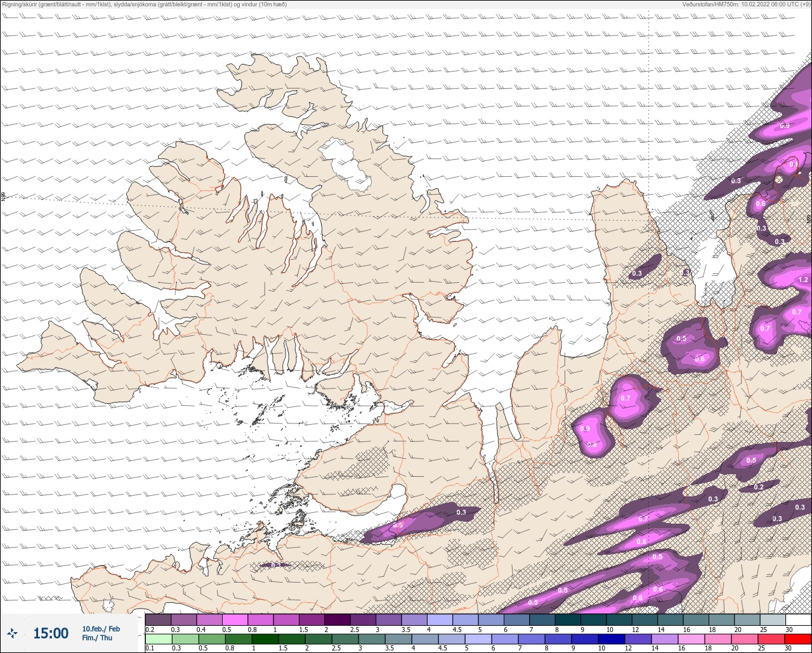This screenshot has height=653, width=812.
Task: Select the coral red 25 swatch, bottom row
Action: tap(771, 639)
